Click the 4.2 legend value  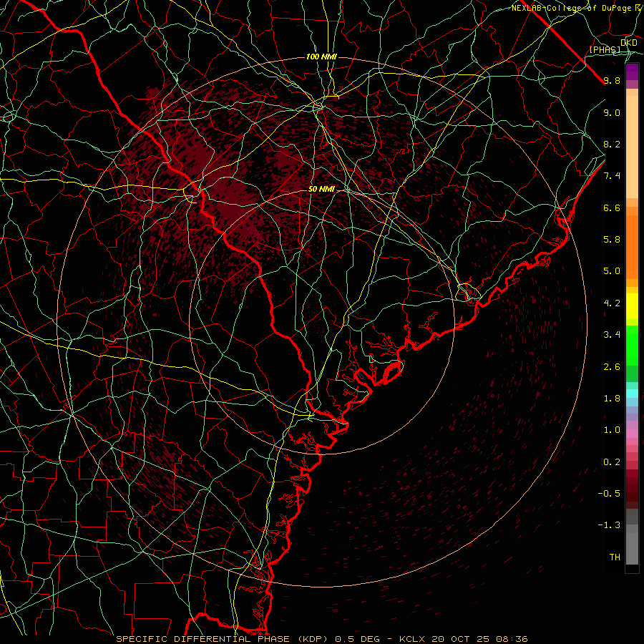pyautogui.click(x=612, y=303)
